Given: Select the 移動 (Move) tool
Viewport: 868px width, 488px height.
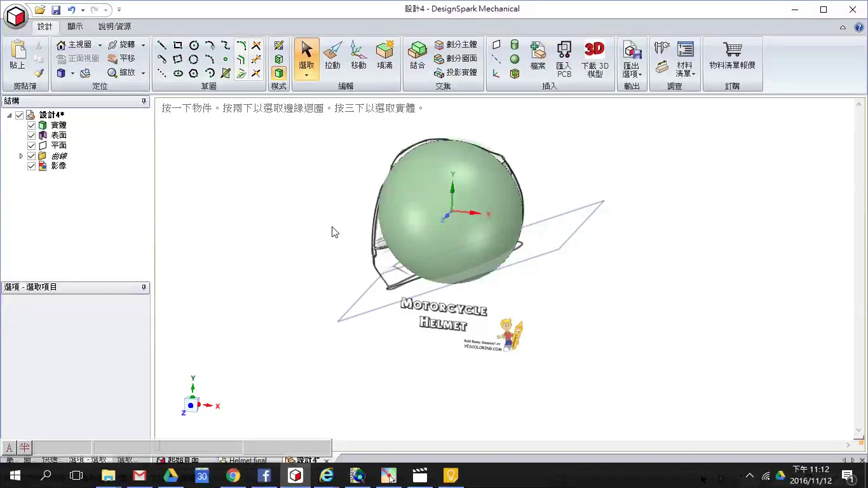Looking at the screenshot, I should point(358,55).
